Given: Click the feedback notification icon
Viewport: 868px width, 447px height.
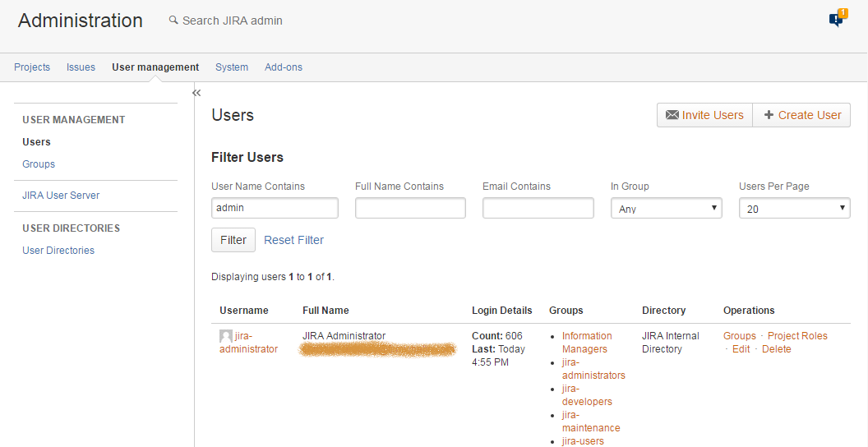Looking at the screenshot, I should coord(837,19).
